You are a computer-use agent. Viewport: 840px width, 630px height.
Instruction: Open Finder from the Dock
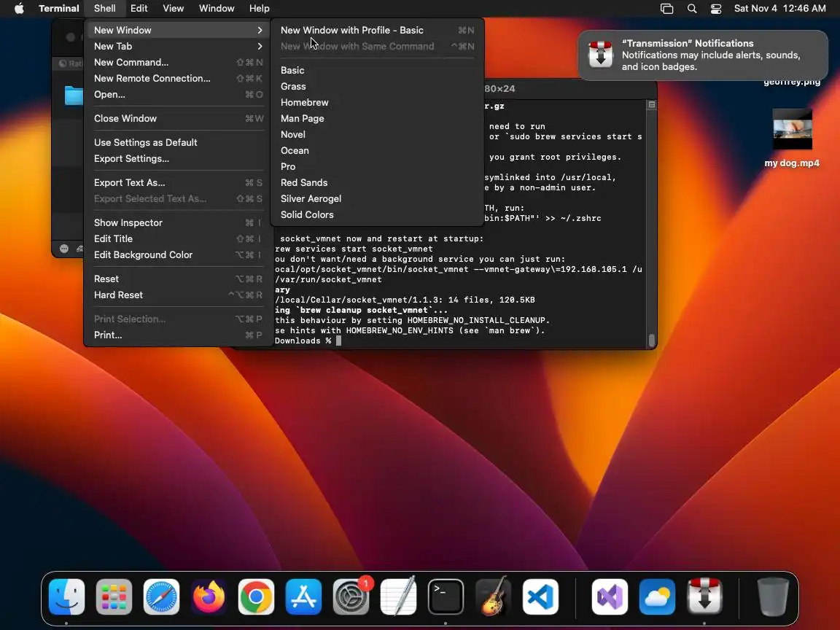[x=66, y=596]
